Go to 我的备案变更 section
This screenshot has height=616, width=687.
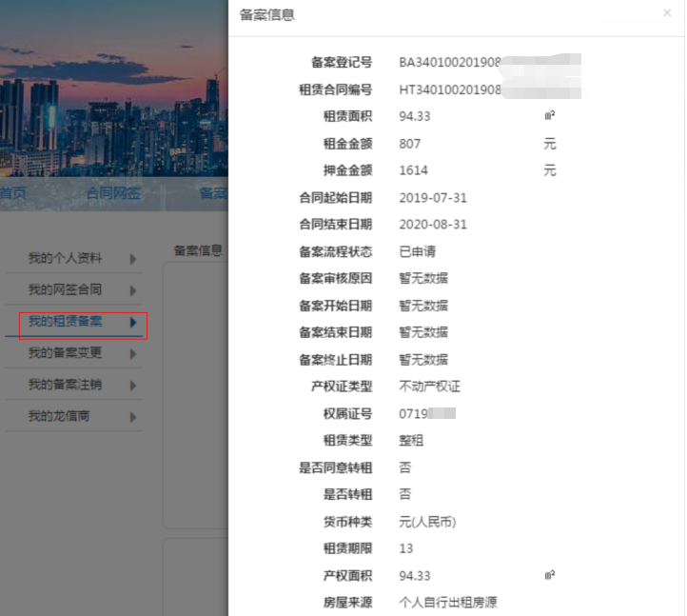(x=65, y=353)
